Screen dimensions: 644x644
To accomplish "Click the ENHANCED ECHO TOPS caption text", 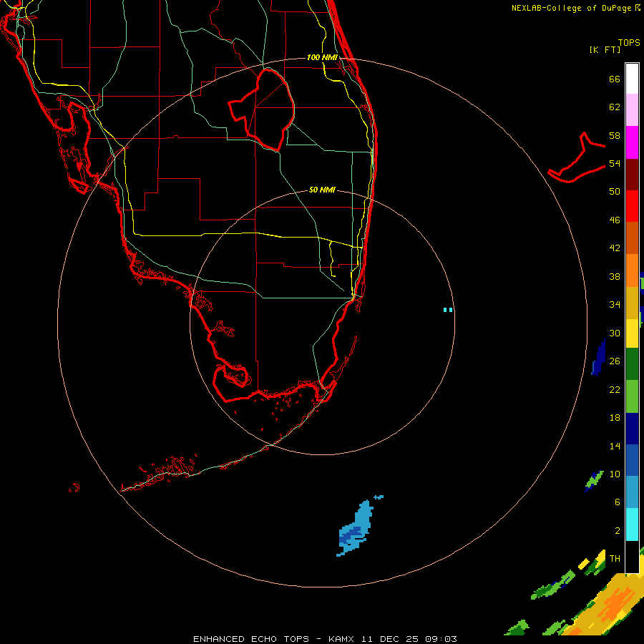I will click(x=250, y=639).
